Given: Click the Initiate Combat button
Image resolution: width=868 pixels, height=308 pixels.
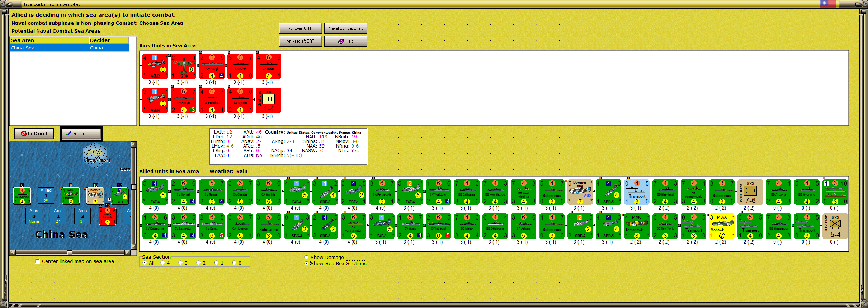Looking at the screenshot, I should point(82,134).
